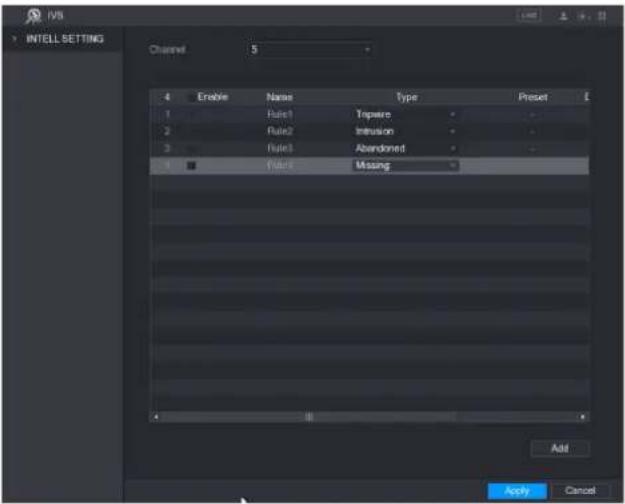The width and height of the screenshot is (625, 504).
Task: Toggle enable checkbox for Missing rule row
Action: point(191,165)
